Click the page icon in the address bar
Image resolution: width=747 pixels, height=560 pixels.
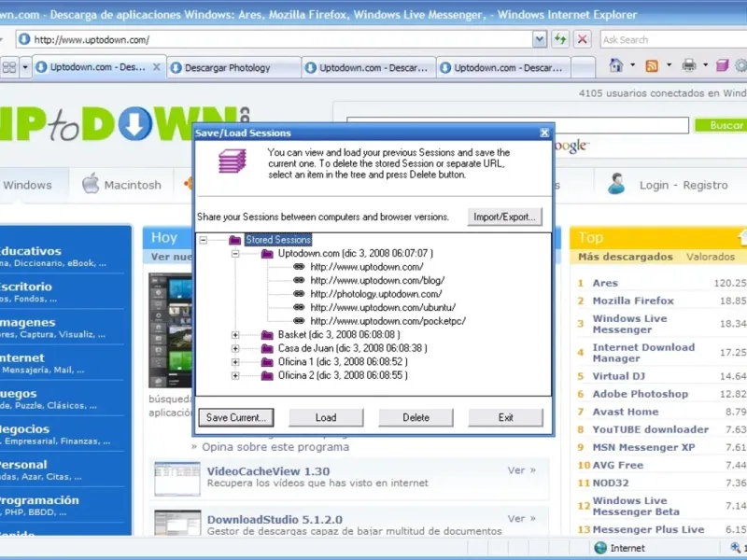(24, 39)
